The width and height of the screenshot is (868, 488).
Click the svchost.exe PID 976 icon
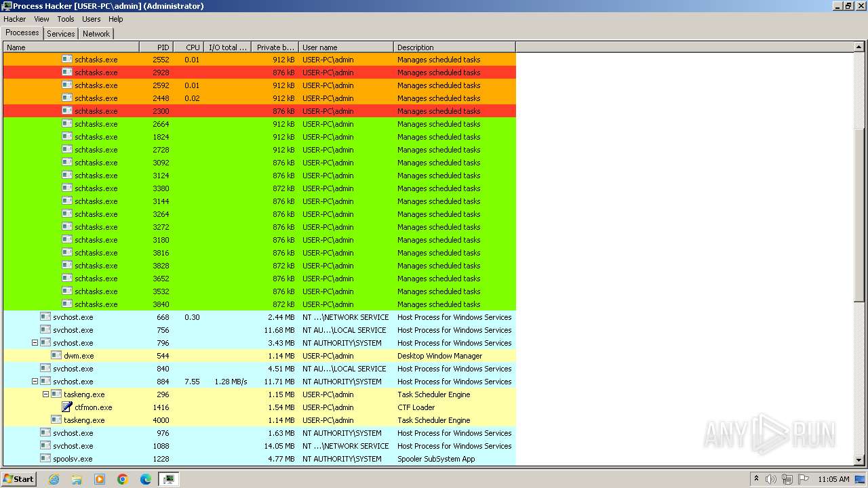click(45, 432)
